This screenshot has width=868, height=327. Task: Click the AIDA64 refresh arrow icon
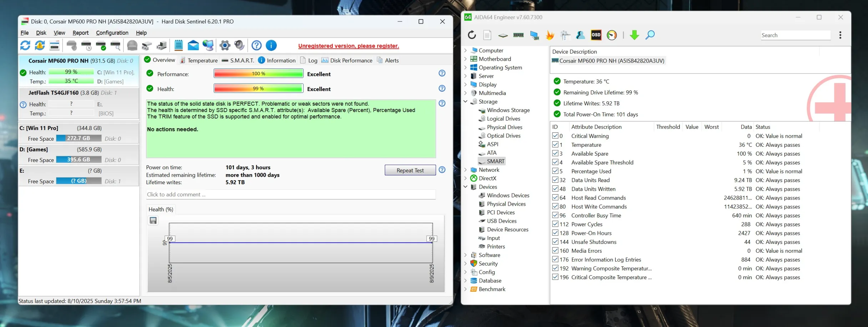pos(472,35)
